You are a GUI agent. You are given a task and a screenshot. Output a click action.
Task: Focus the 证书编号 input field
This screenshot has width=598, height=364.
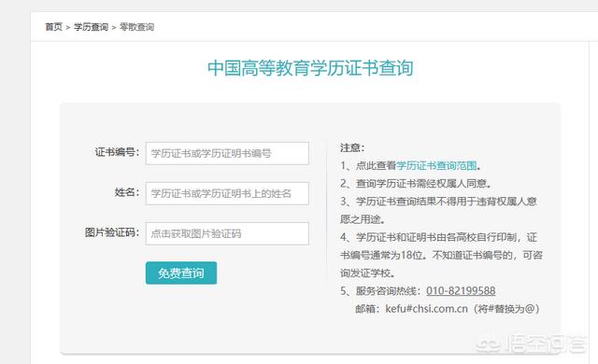(x=227, y=153)
